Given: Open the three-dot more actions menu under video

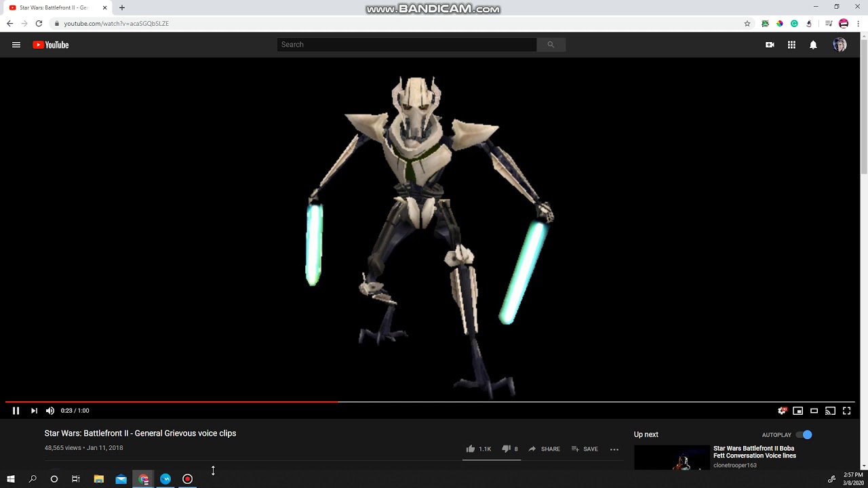Looking at the screenshot, I should pyautogui.click(x=614, y=449).
